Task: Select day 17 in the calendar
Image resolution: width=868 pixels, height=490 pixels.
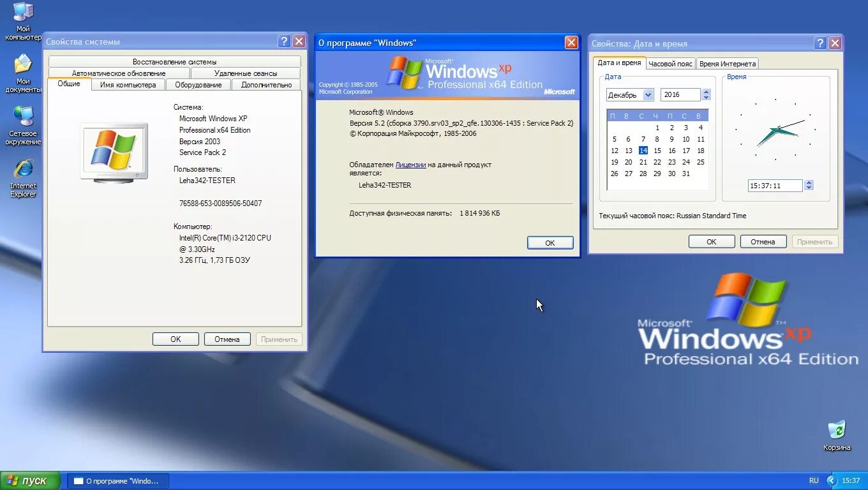Action: [686, 151]
